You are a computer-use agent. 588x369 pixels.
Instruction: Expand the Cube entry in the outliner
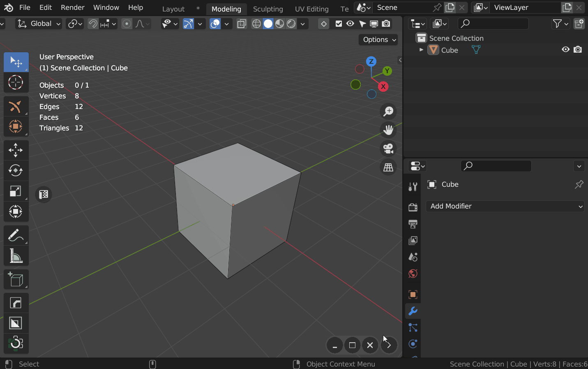point(421,49)
